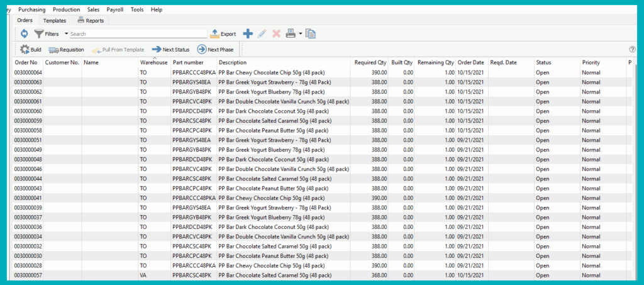Sort by Required Qty column header
The height and width of the screenshot is (285, 644).
coord(369,63)
